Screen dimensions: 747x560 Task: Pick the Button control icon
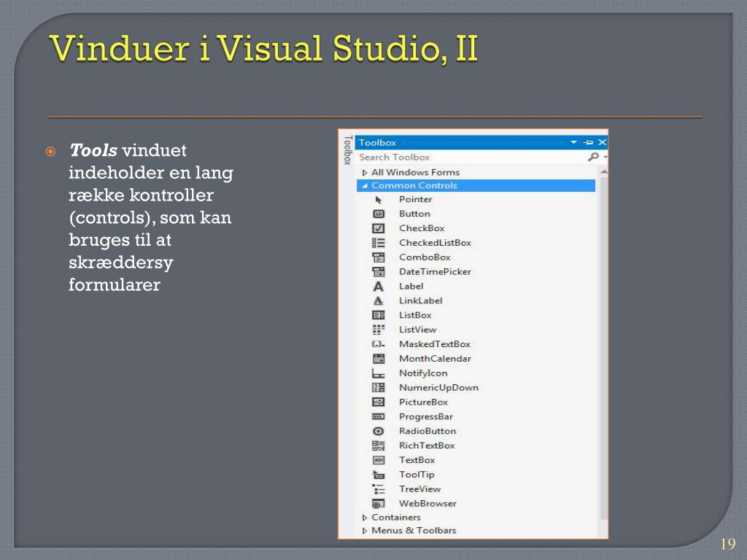tap(379, 214)
